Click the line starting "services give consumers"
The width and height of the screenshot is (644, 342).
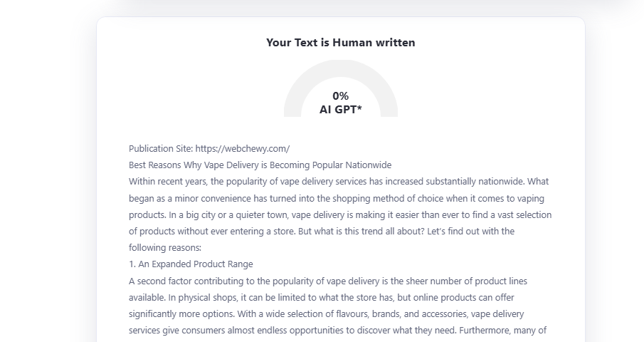pos(337,330)
